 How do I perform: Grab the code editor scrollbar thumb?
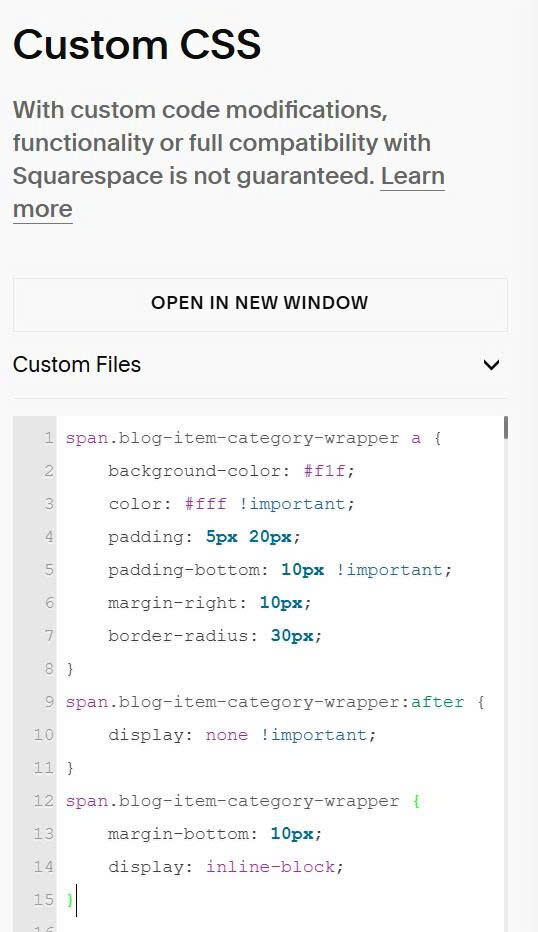tap(505, 428)
